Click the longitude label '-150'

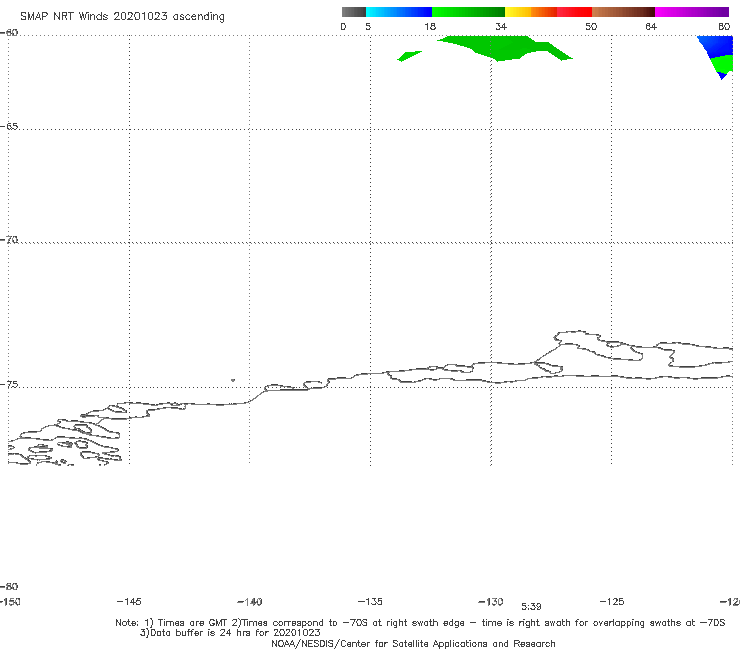[x=10, y=601]
